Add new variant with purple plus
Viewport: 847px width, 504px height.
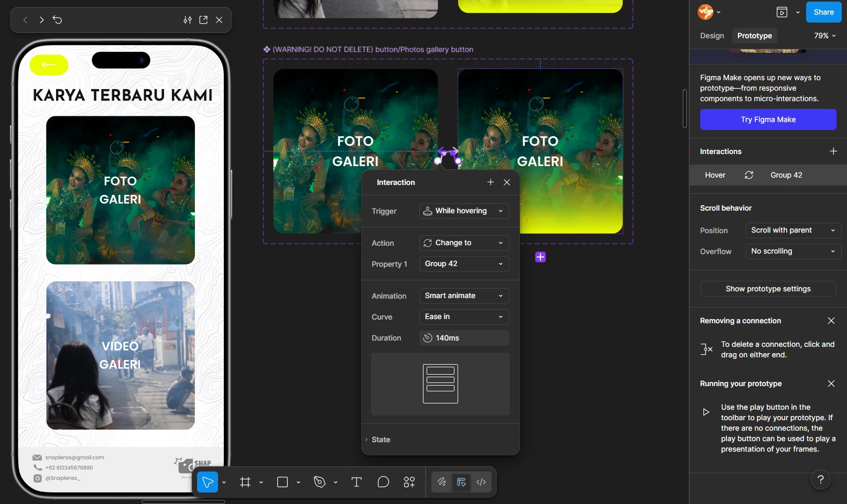point(540,257)
